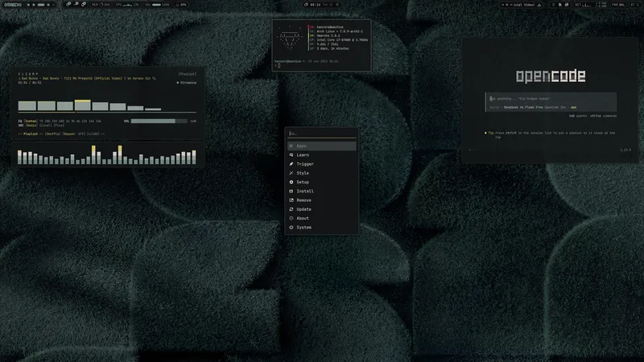Focus the launcher search field

pos(321,134)
